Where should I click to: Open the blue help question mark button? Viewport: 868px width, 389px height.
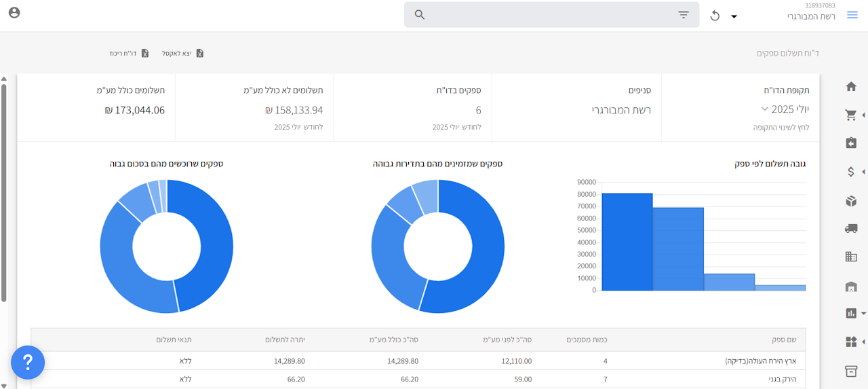tap(28, 363)
